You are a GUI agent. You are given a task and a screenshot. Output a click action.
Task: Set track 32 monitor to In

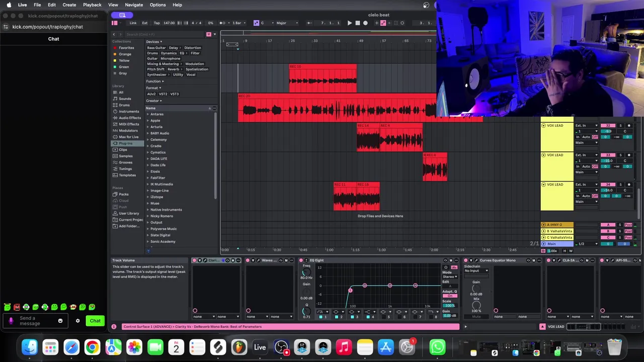point(578,137)
